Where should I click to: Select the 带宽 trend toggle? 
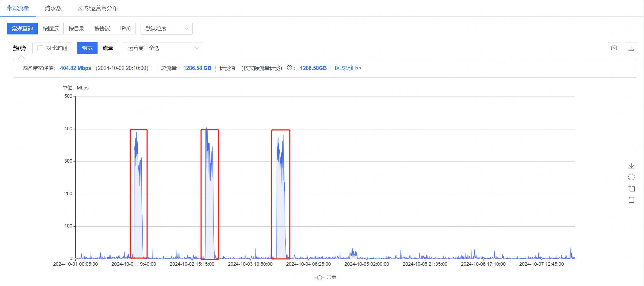tap(87, 48)
